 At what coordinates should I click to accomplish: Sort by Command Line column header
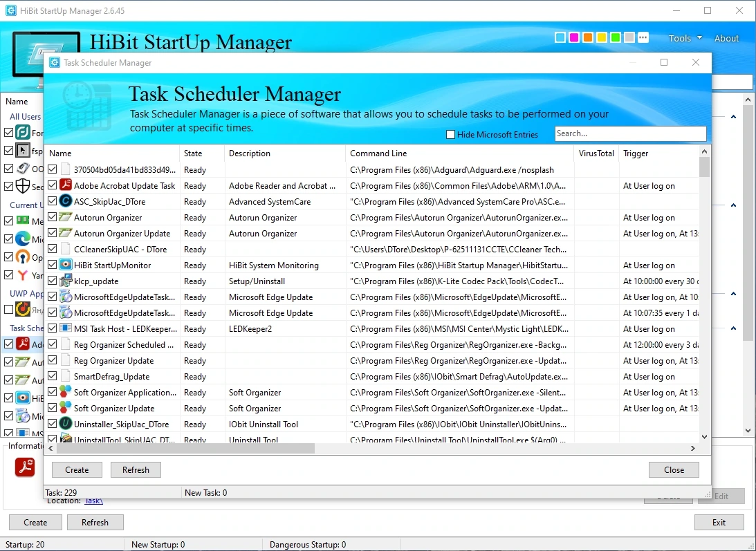[x=459, y=153]
